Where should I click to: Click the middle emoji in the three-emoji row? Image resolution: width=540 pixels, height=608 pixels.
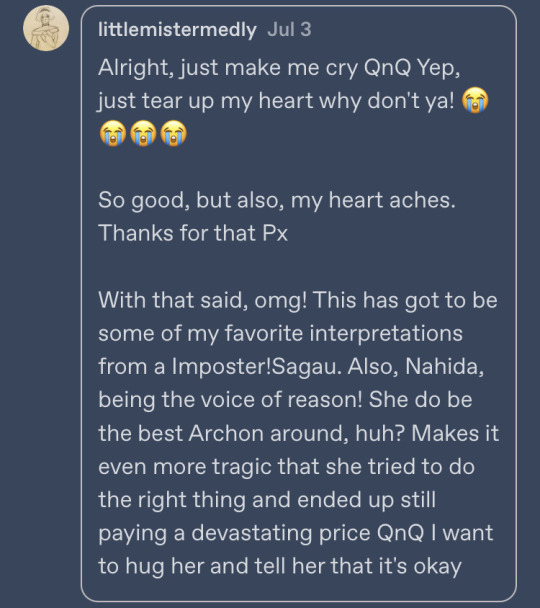point(143,133)
